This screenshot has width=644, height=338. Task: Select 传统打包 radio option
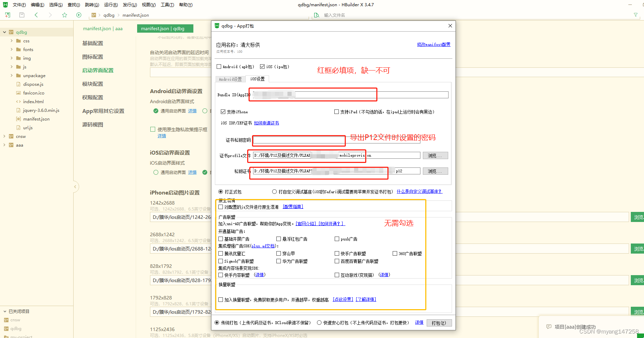[x=217, y=323]
